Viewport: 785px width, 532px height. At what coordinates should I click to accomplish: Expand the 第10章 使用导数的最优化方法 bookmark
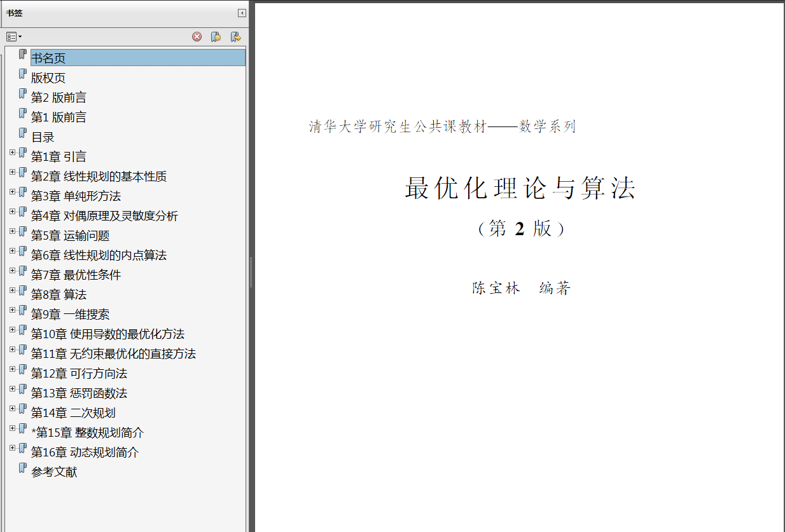pyautogui.click(x=12, y=330)
